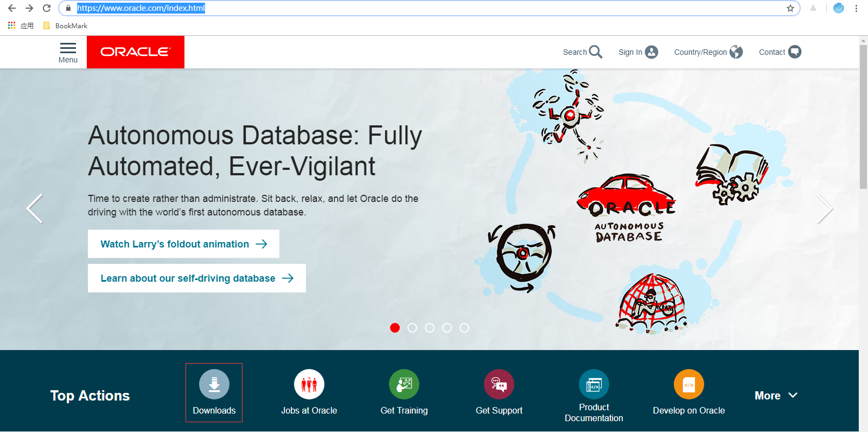Click the Country/Region globe icon

tap(736, 52)
